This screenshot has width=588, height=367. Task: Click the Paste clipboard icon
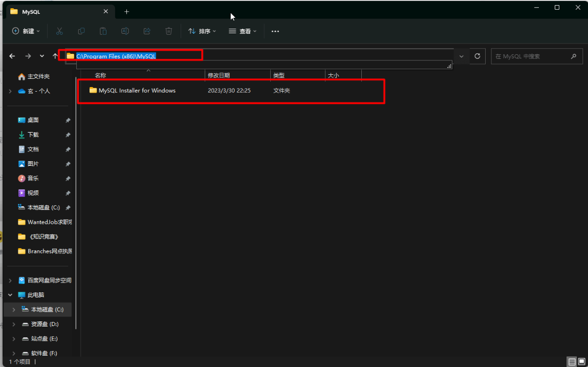pyautogui.click(x=103, y=31)
